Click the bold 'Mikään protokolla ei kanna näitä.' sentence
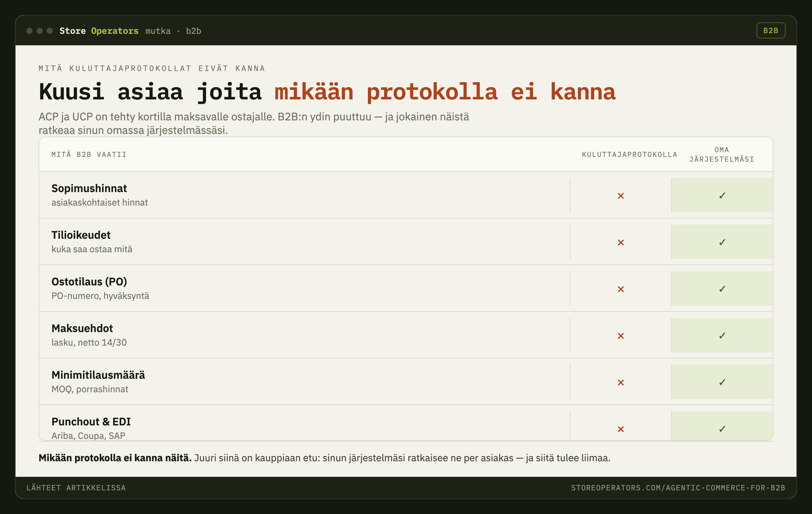This screenshot has width=812, height=514. (x=115, y=458)
